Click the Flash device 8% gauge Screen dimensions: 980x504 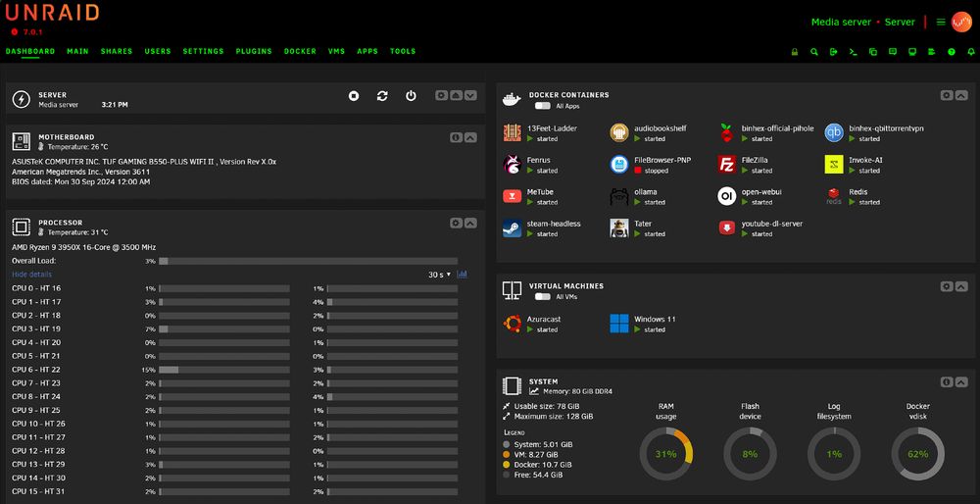click(x=750, y=454)
